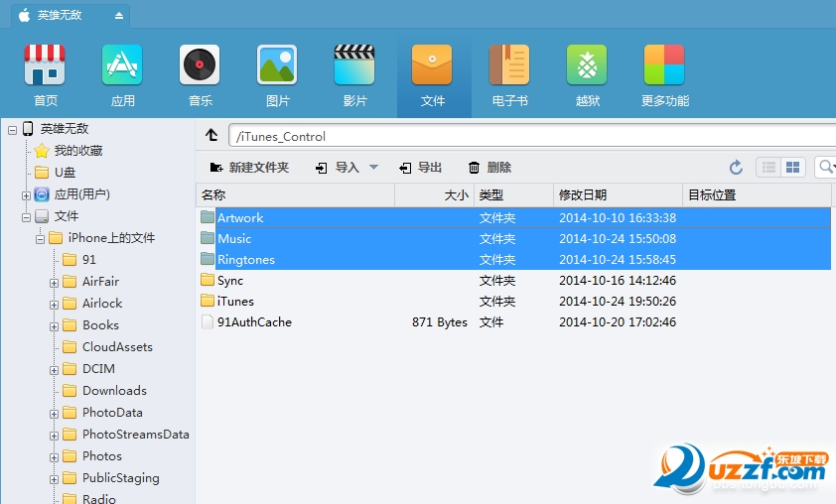Click the iTunes folder icon in list
836x504 pixels.
pyautogui.click(x=208, y=301)
